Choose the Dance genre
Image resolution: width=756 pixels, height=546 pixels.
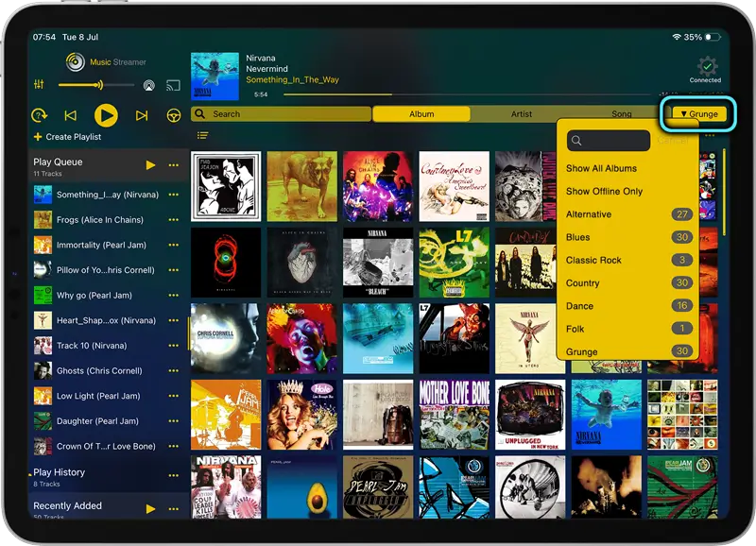(627, 306)
